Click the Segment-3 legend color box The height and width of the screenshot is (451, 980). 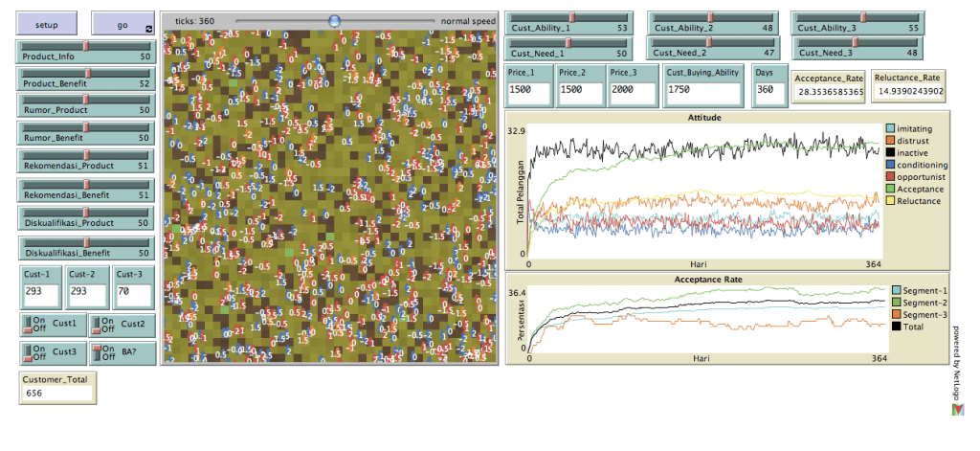click(896, 314)
